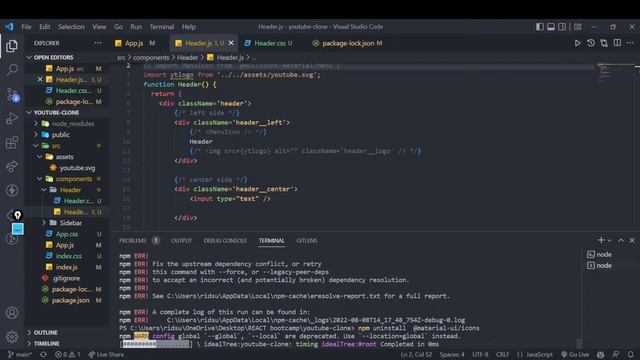Open errors and warnings status indicator
The width and height of the screenshot is (640, 360).
point(68,354)
